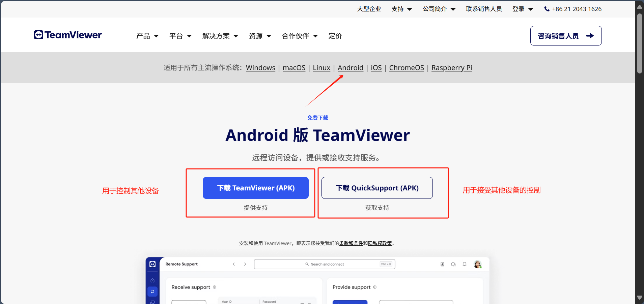Click the 咨询销售人员 button
644x304 pixels.
pos(566,36)
